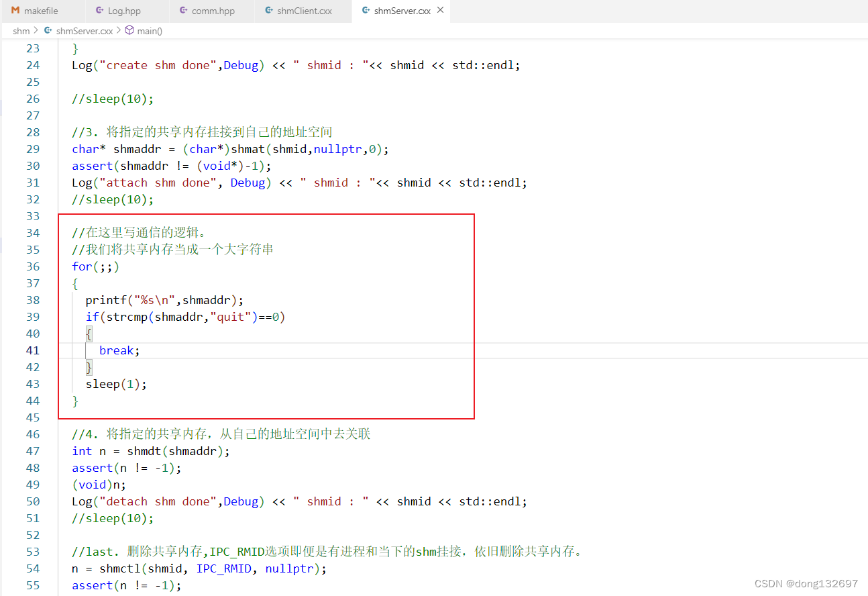Click the makefile tab's M file icon
The height and width of the screenshot is (596, 868).
[15, 11]
